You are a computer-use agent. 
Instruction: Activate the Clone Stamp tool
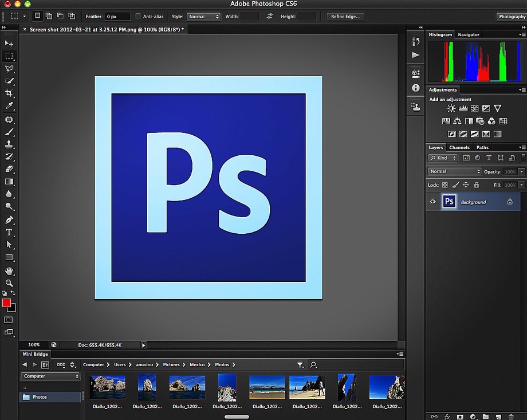(9, 144)
